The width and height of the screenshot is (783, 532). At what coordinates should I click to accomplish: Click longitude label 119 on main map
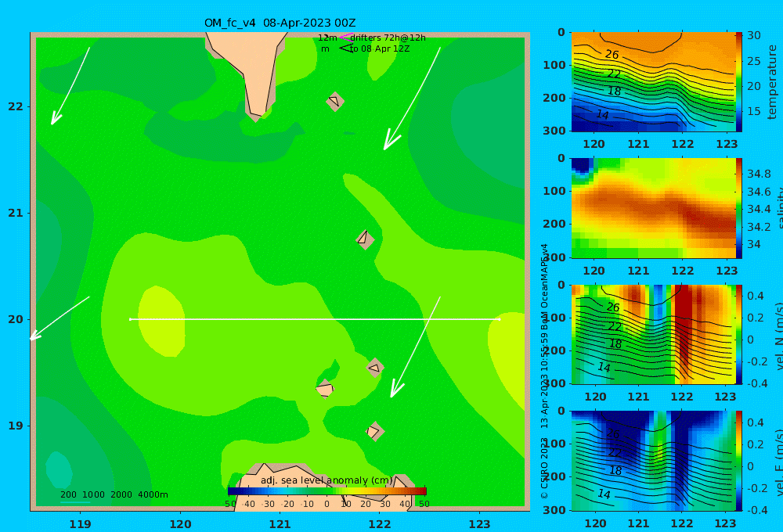[81, 524]
